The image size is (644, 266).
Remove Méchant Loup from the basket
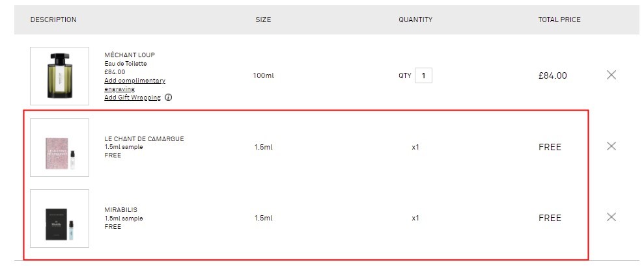tap(611, 75)
